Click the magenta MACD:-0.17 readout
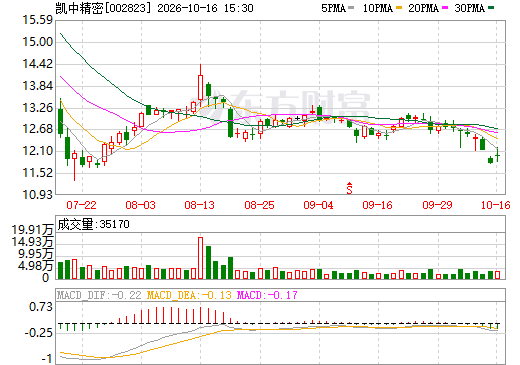This screenshot has height=365, width=520. click(x=267, y=295)
